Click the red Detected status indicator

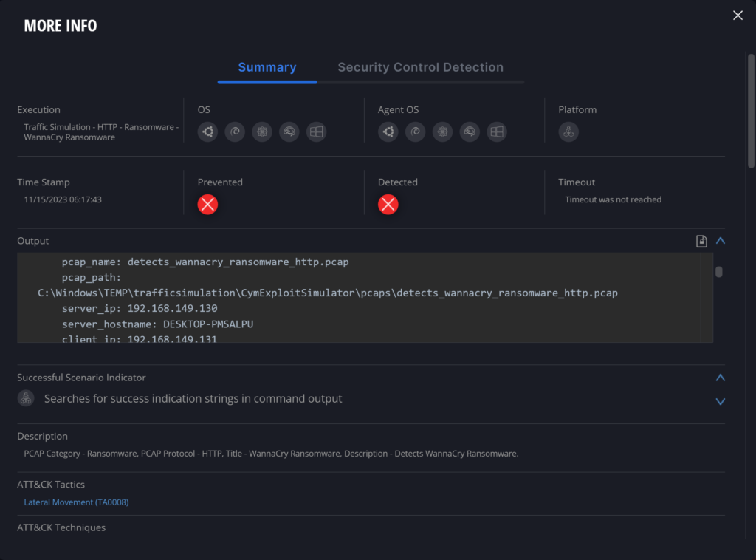[x=388, y=205]
